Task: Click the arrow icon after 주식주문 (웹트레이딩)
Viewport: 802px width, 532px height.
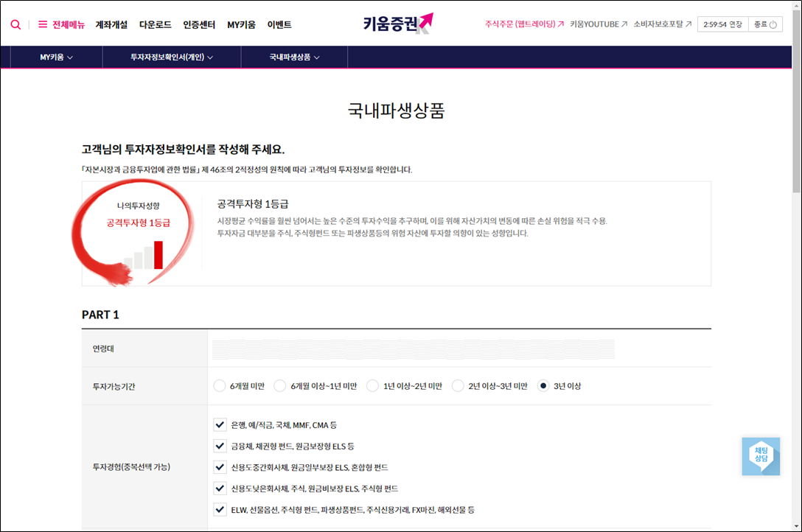Action: (560, 24)
